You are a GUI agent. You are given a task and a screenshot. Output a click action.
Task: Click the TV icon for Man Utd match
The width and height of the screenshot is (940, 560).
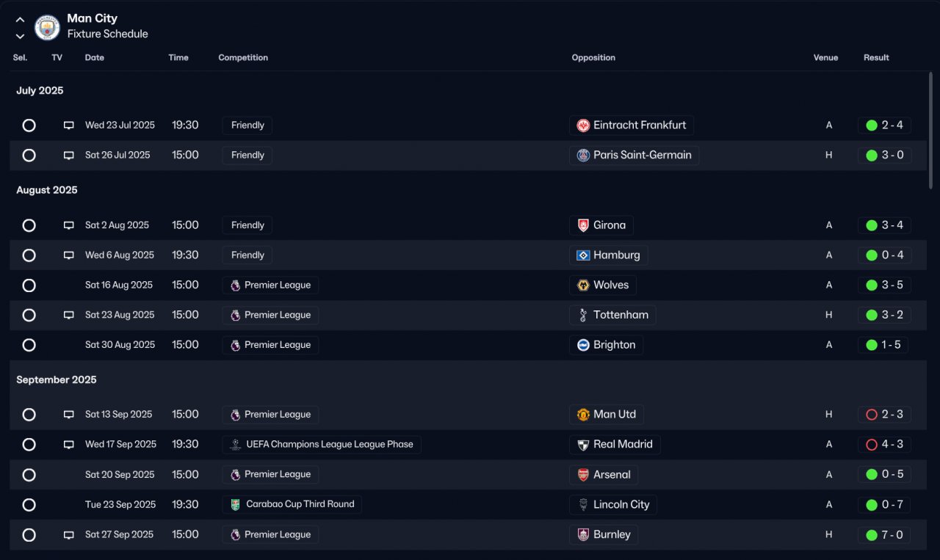[68, 415]
